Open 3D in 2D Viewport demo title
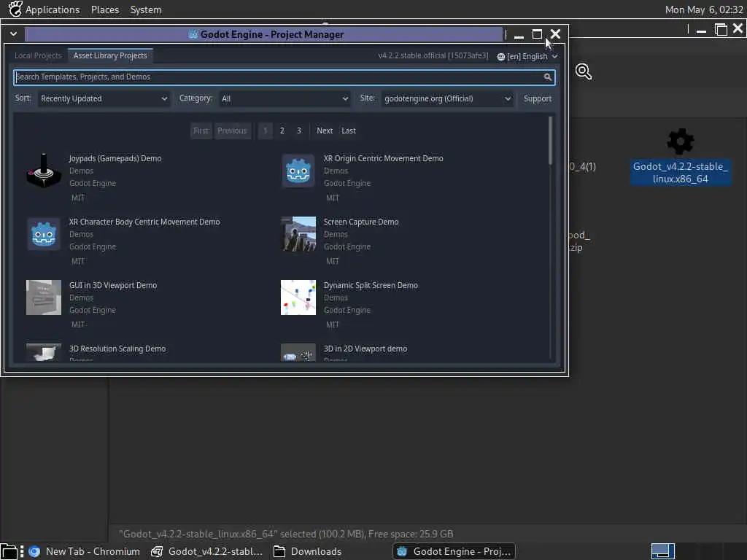 [x=365, y=348]
